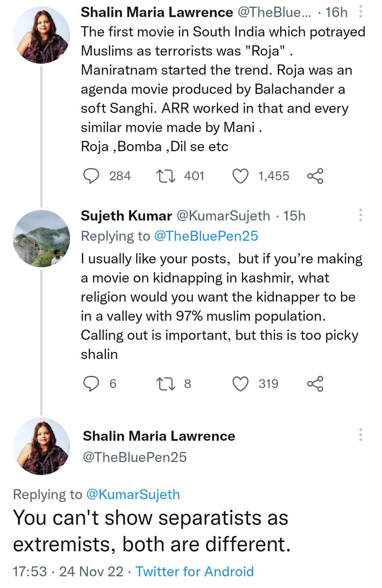Open more options on the bottom tweet
The width and height of the screenshot is (382, 588).
tap(361, 435)
